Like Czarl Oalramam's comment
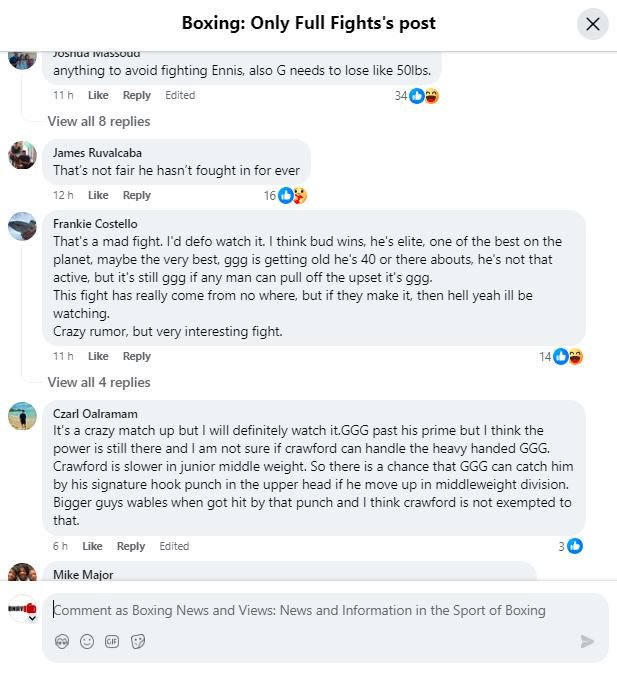 [92, 546]
